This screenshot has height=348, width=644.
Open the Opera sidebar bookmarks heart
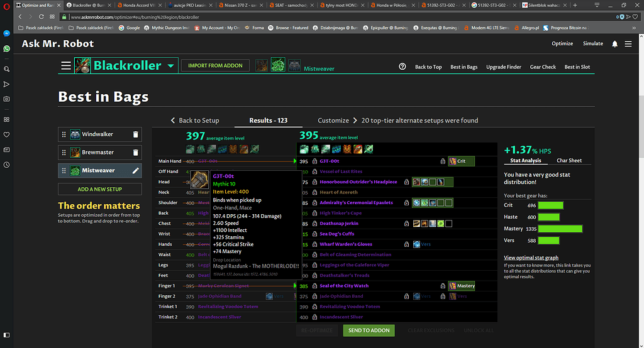point(6,134)
